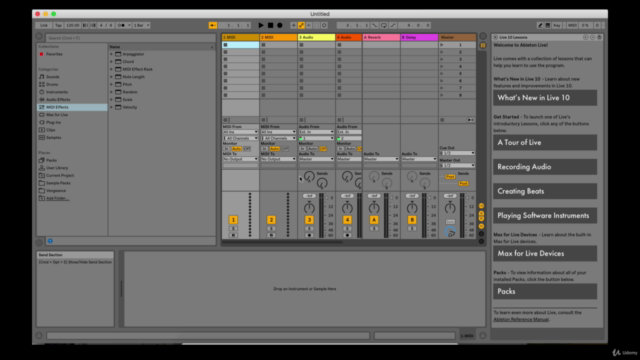Click the MIDI Arrangement Overdub plus icon
640x360 pixels.
(293, 25)
